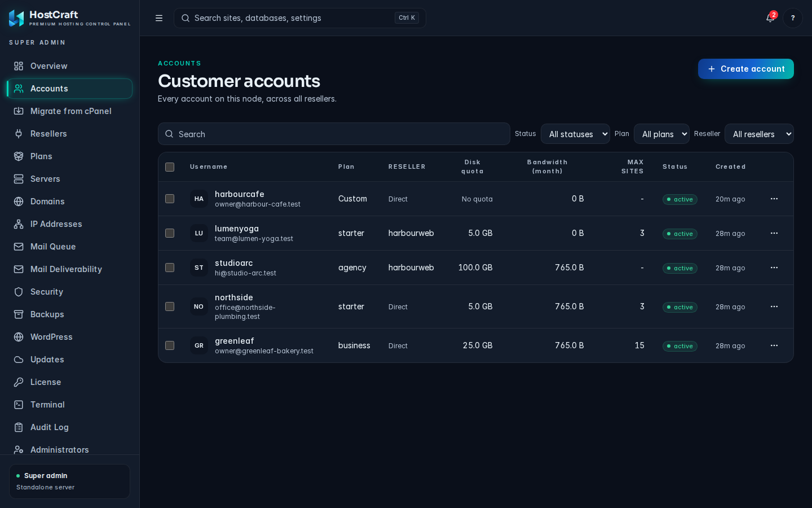Screen dimensions: 812x508
Task: Toggle the select-all accounts checkbox
Action: tap(170, 167)
